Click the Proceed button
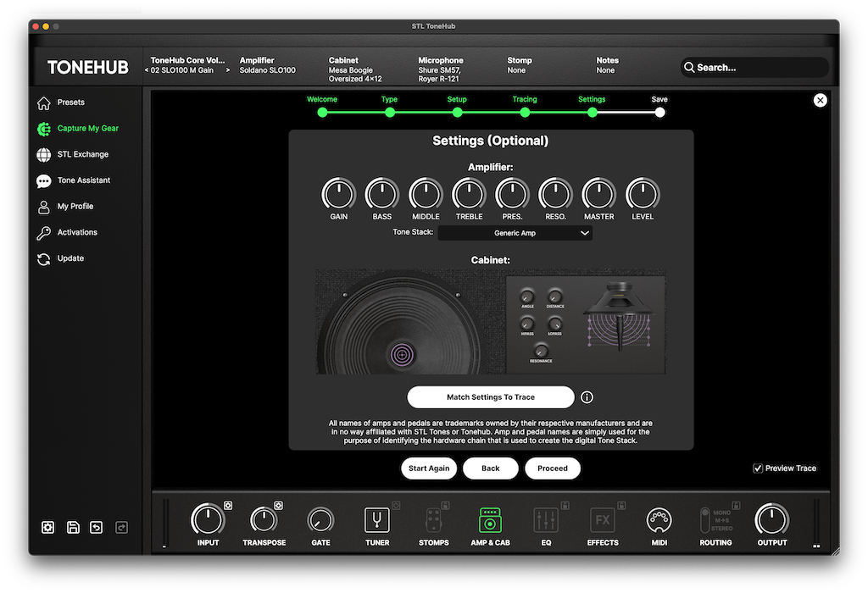The image size is (868, 593). [552, 468]
